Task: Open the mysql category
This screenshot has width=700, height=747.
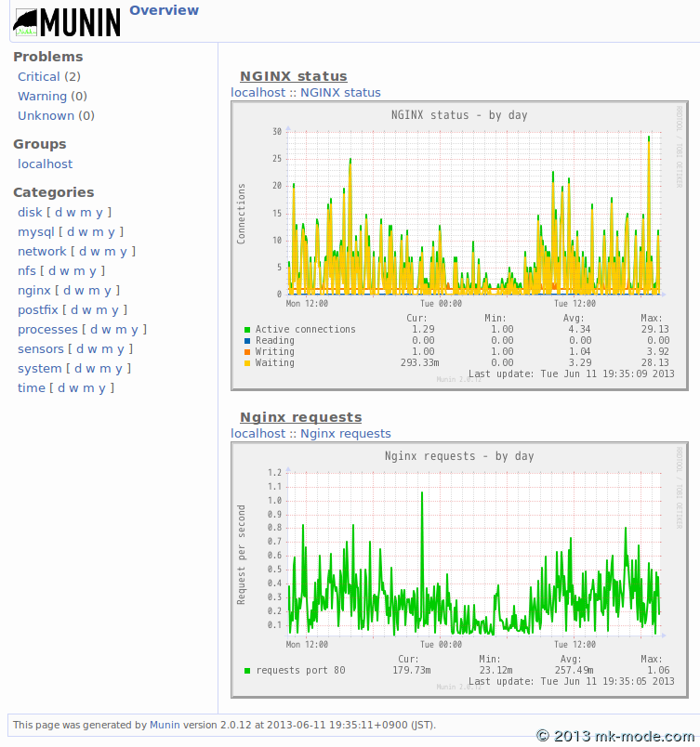Action: pyautogui.click(x=36, y=232)
